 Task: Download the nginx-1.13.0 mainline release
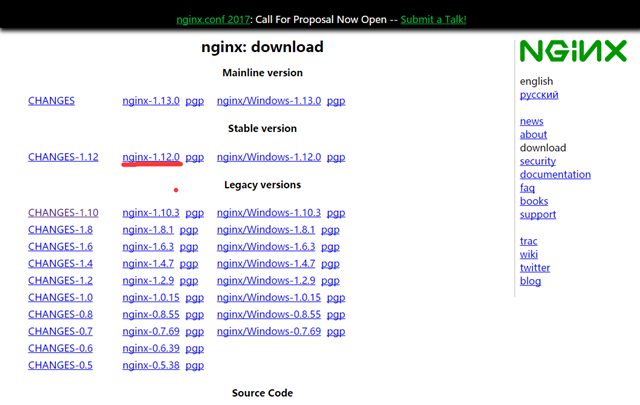pos(151,101)
